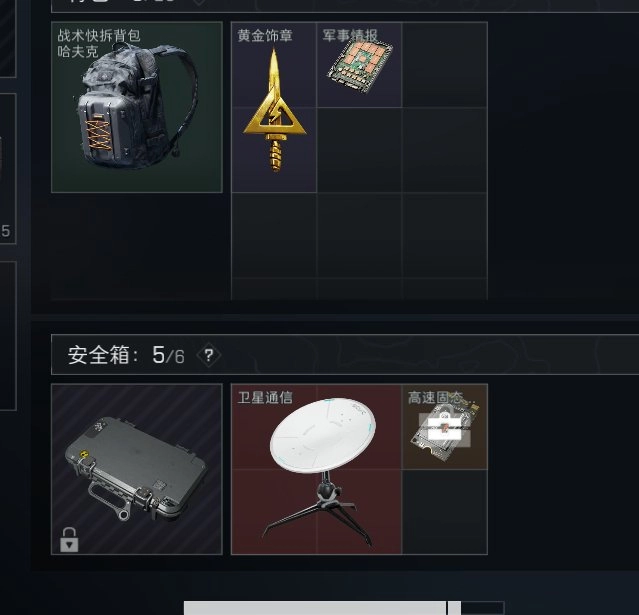Click the padlock icon on secure case
The width and height of the screenshot is (639, 615).
click(69, 540)
